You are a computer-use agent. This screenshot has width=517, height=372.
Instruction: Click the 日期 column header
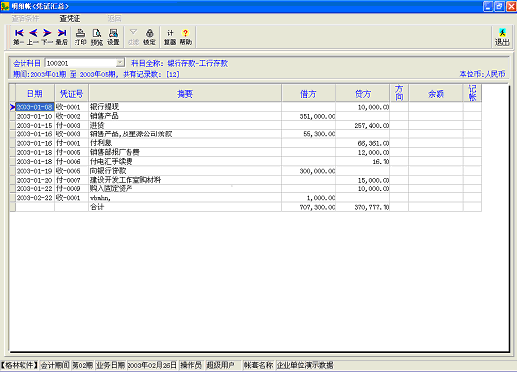pyautogui.click(x=35, y=94)
